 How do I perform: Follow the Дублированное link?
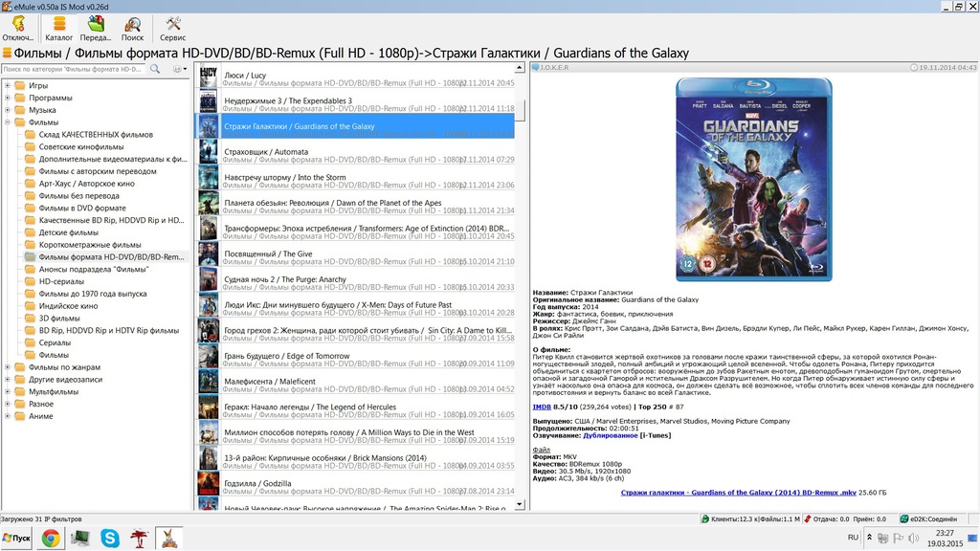611,436
